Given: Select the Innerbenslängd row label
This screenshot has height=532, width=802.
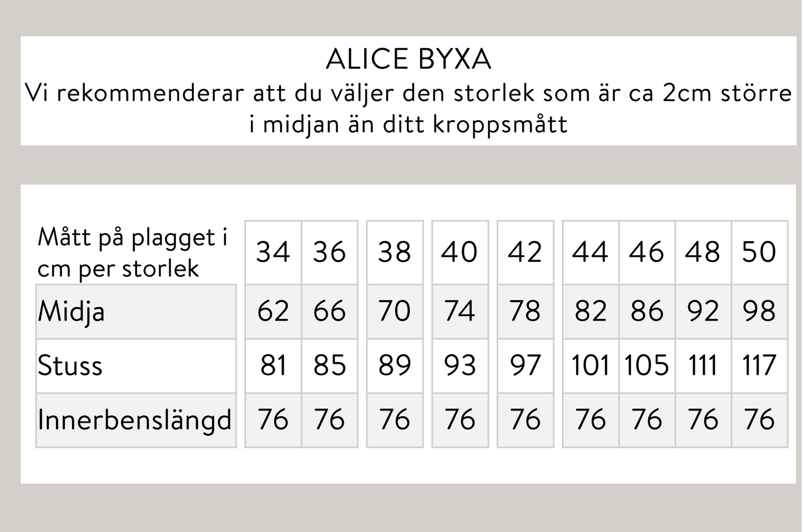Looking at the screenshot, I should [134, 420].
